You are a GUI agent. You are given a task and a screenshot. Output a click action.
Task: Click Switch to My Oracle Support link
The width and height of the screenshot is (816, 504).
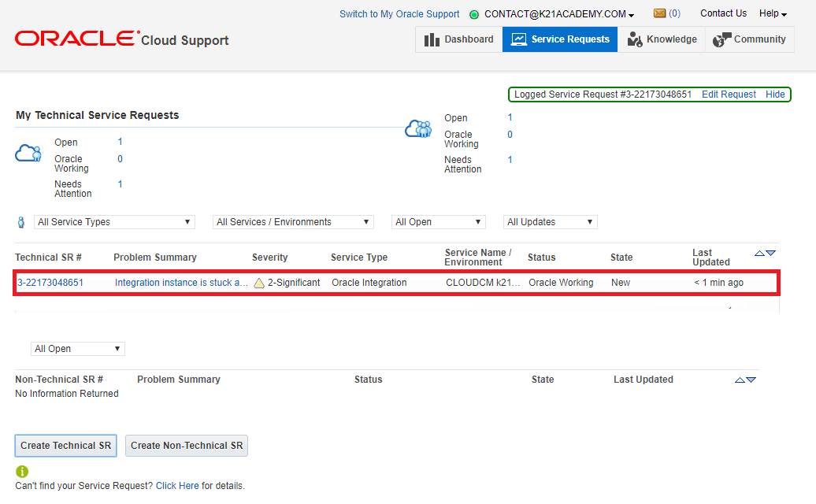point(399,14)
